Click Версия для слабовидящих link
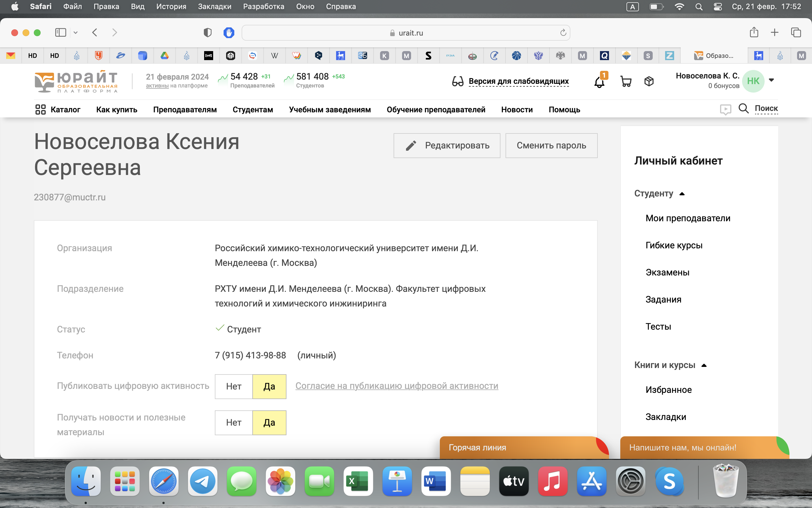The image size is (812, 508). 518,81
